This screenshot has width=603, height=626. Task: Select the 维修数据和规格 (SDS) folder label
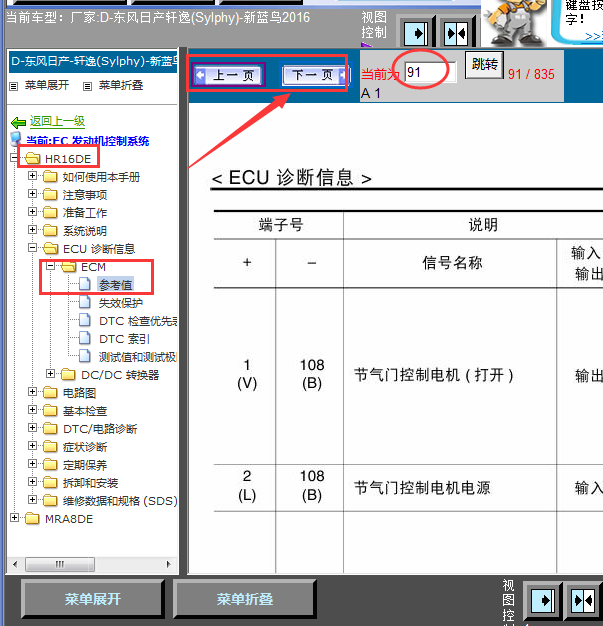tap(120, 501)
